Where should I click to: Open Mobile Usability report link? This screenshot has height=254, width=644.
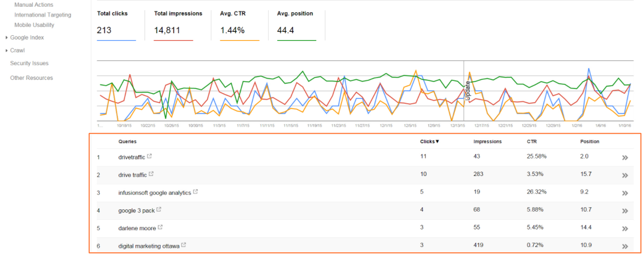point(34,25)
